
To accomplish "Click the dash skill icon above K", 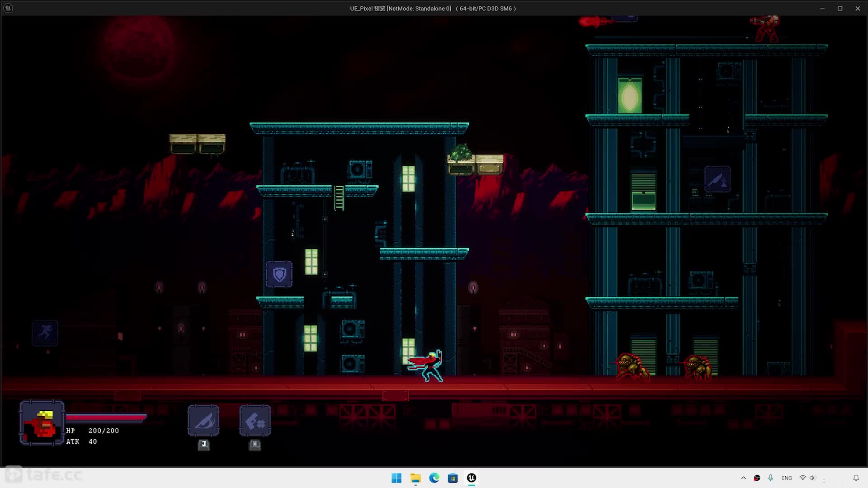I will pyautogui.click(x=255, y=421).
